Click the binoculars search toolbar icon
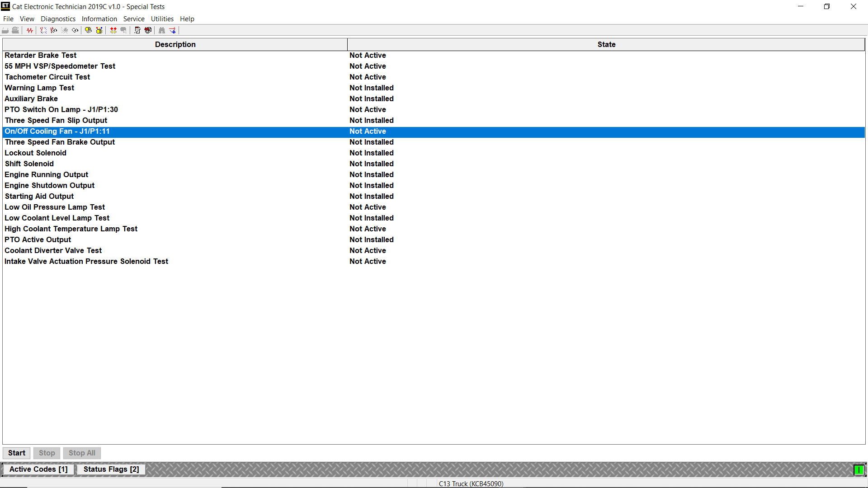868x488 pixels. [161, 30]
